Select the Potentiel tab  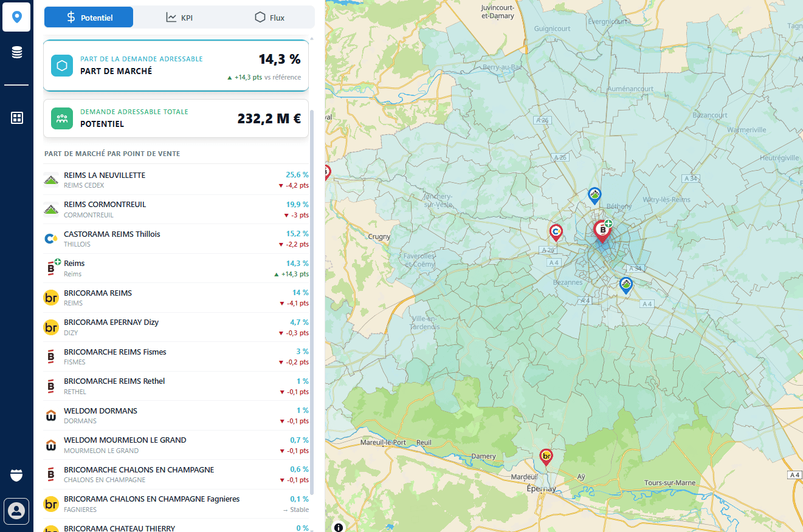(x=89, y=18)
